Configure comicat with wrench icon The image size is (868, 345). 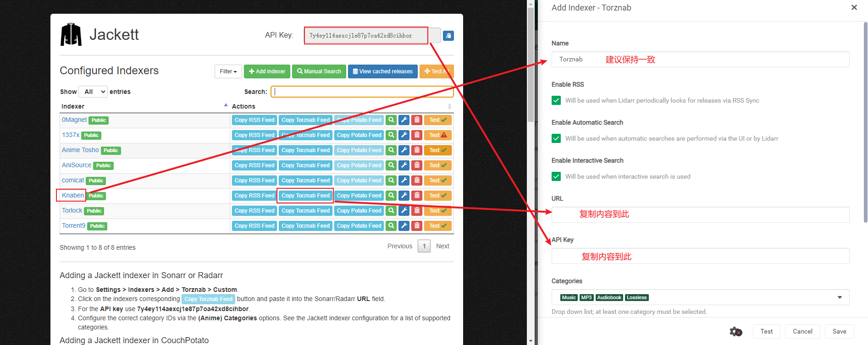point(404,181)
